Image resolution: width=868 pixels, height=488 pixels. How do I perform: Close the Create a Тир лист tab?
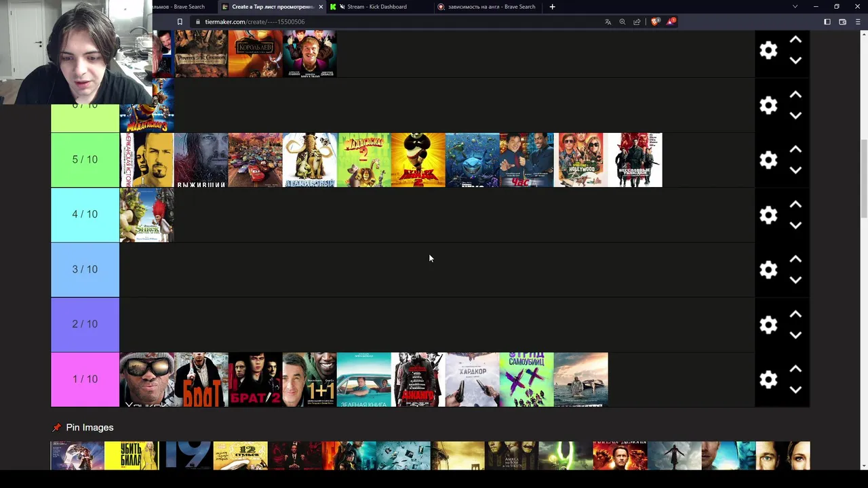tap(321, 7)
